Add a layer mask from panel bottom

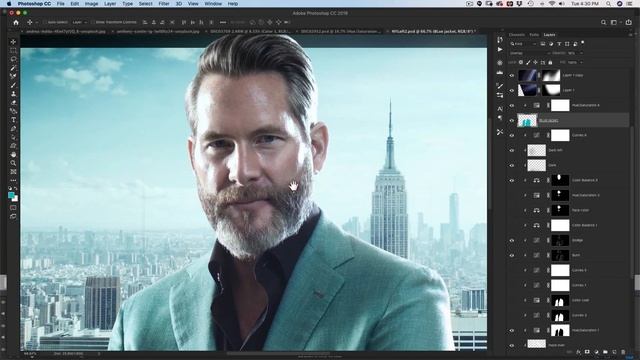(x=587, y=352)
